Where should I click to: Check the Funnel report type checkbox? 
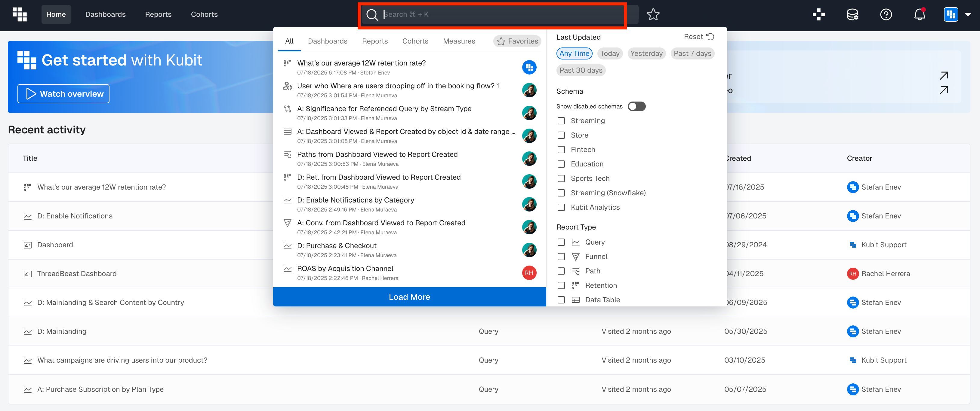point(561,257)
